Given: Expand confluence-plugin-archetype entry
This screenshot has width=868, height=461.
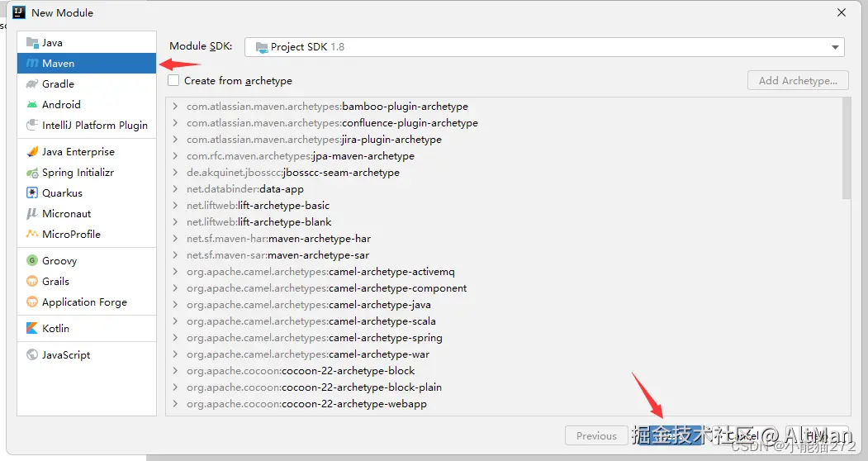Looking at the screenshot, I should tap(175, 123).
